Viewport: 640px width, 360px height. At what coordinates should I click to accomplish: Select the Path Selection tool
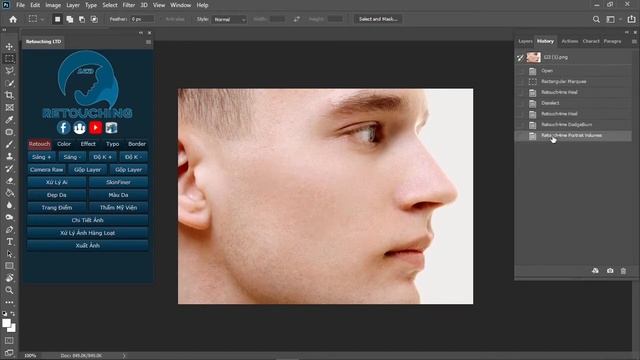9,254
